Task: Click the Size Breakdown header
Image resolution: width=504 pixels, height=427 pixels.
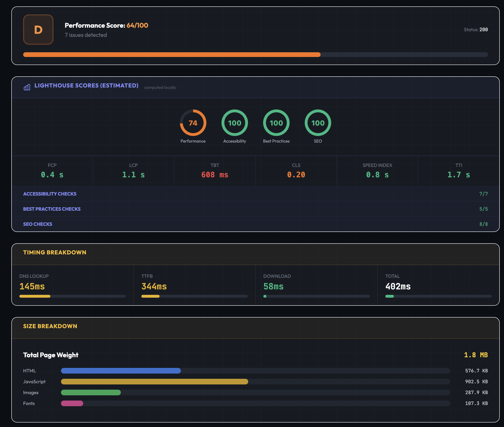Action: pyautogui.click(x=50, y=326)
